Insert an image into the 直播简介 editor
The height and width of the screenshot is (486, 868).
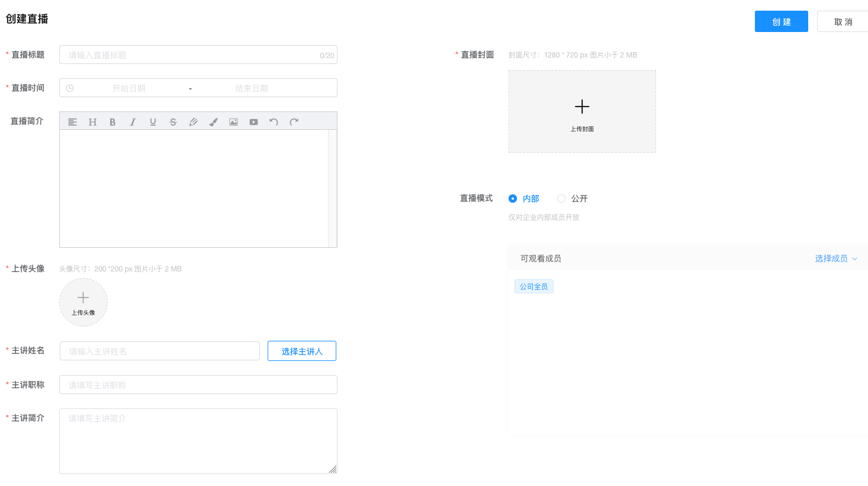(233, 122)
